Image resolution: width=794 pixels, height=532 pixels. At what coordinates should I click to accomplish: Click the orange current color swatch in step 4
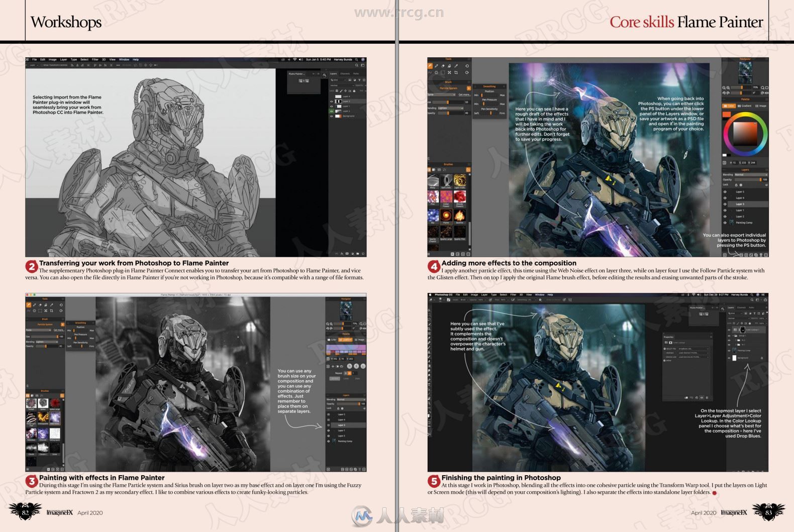click(x=727, y=115)
